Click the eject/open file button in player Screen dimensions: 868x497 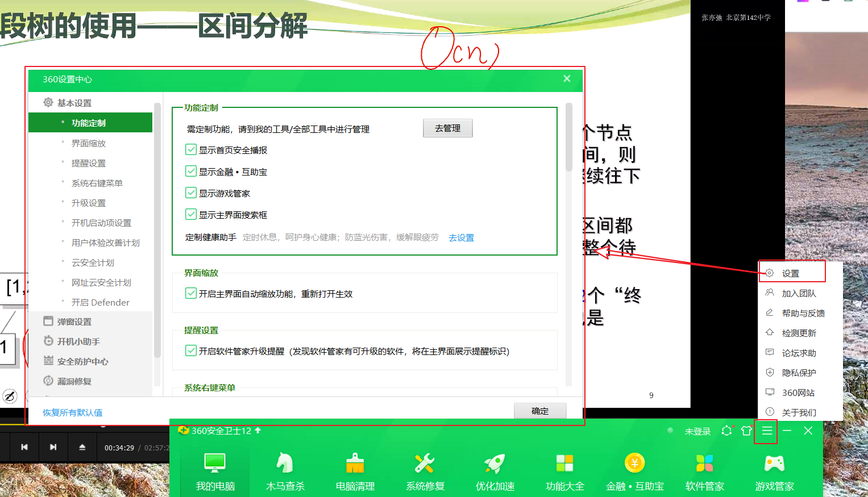pos(82,447)
